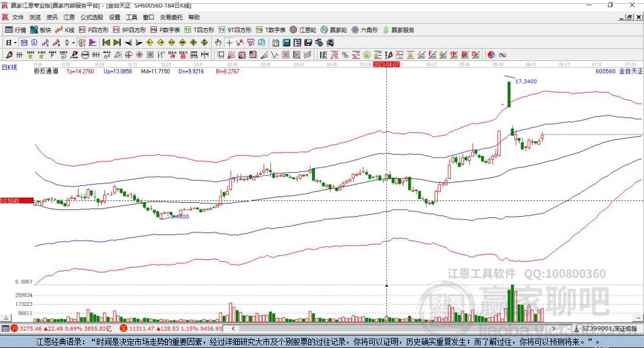Click the SZ399001 深证成指 status entry

[x=606, y=329]
